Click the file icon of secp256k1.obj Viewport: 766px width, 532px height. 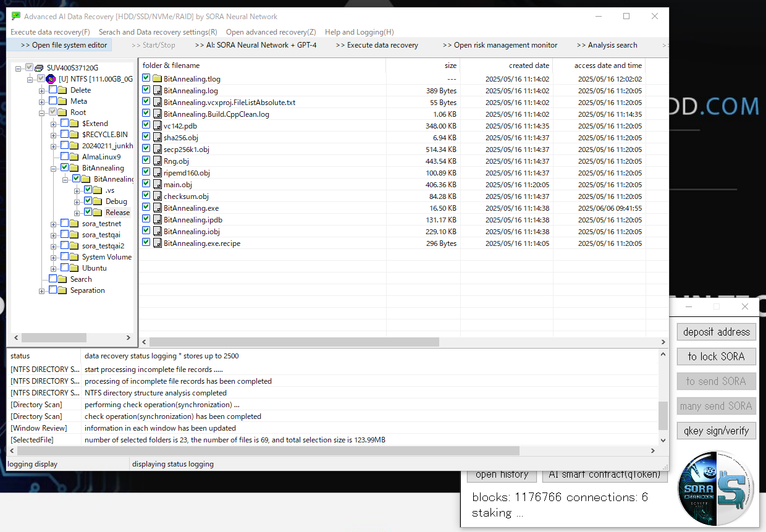[x=157, y=149]
